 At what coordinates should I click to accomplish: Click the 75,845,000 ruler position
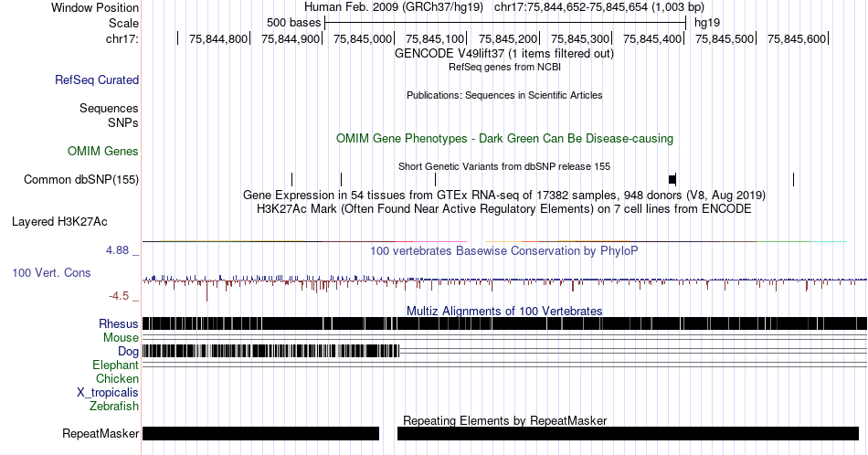[363, 38]
